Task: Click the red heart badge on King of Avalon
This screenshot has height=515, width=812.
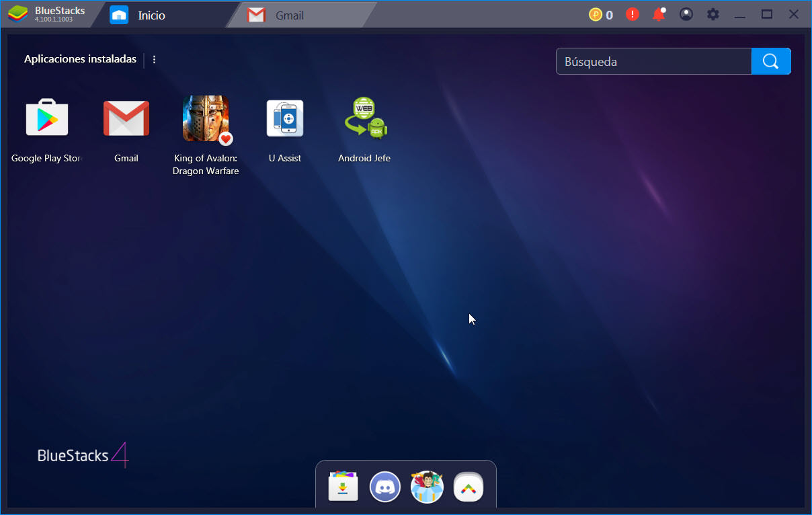Action: tap(226, 139)
